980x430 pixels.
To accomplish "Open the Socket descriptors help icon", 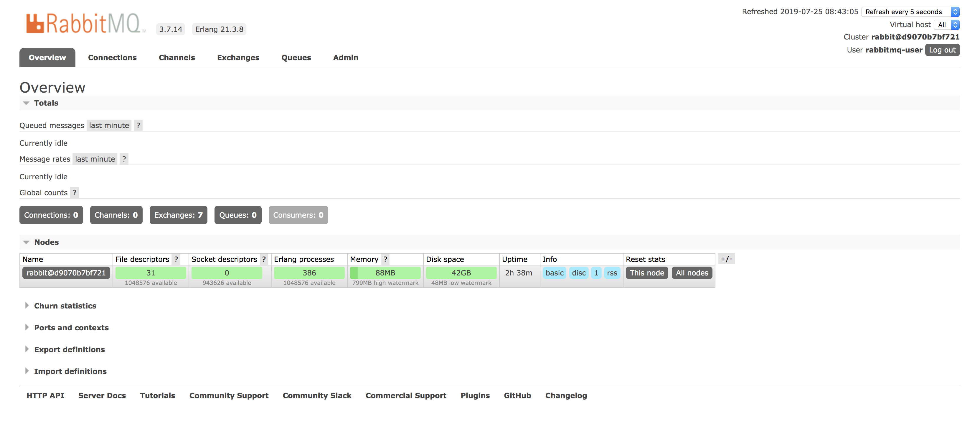I will pos(264,259).
